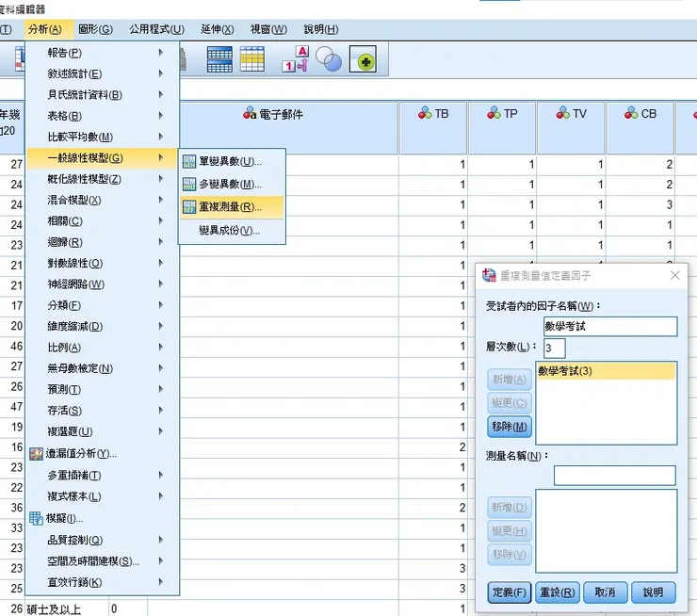Expand the 敘述統計(E) submenu

click(103, 73)
